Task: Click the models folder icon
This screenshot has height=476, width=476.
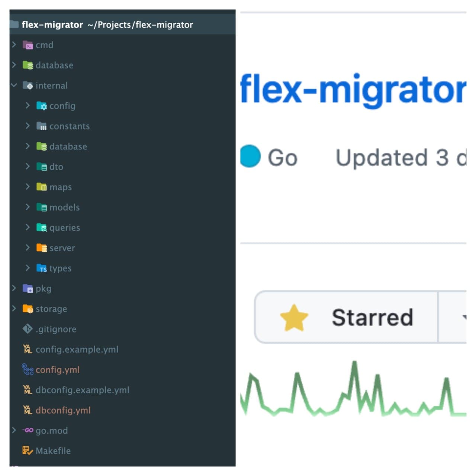Action: 42,207
